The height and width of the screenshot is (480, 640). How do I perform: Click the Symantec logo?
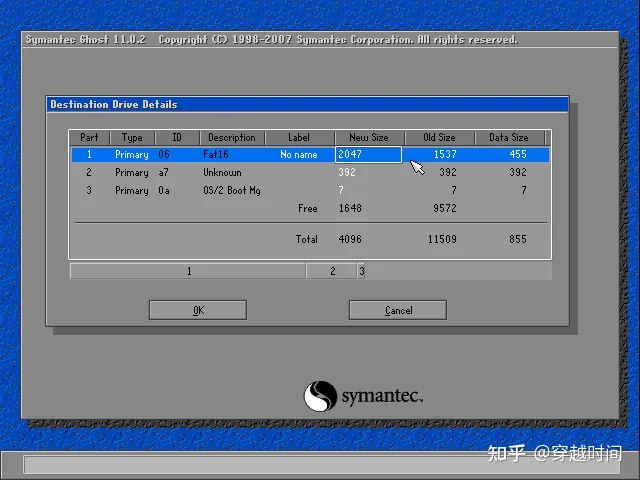(x=363, y=396)
